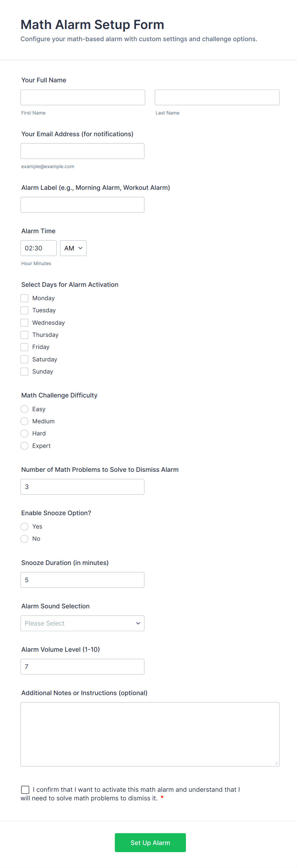Image resolution: width=297 pixels, height=868 pixels.
Task: Open the AM/PM time dropdown
Action: [x=73, y=248]
